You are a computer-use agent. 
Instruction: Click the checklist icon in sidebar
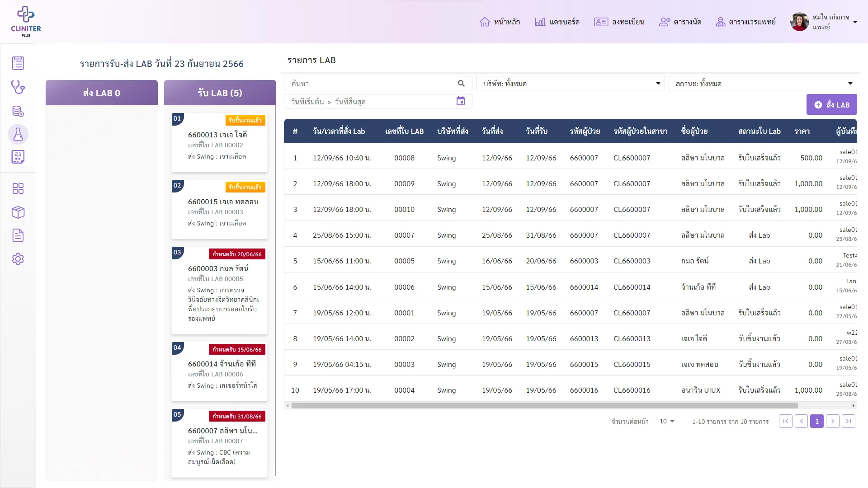tap(18, 63)
